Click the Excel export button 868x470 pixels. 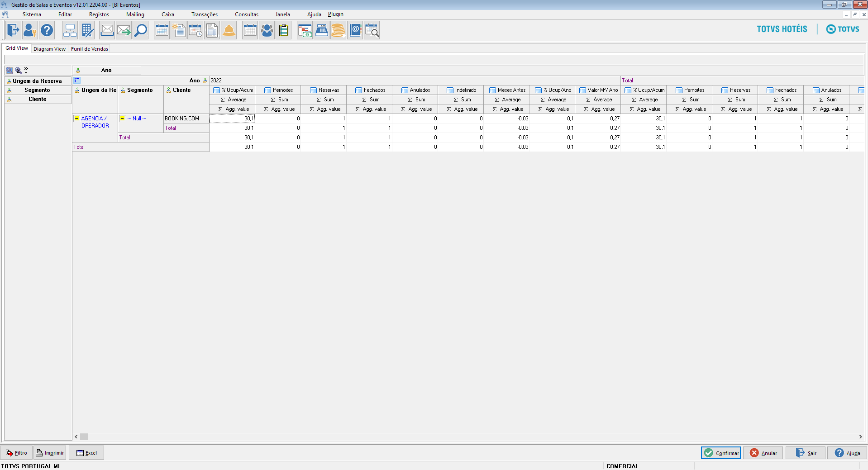(x=86, y=453)
